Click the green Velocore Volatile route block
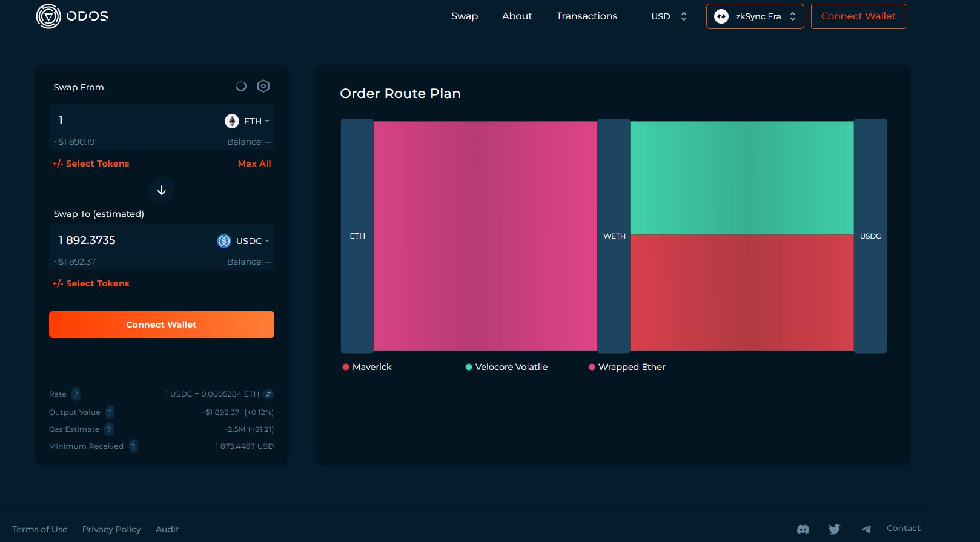The width and height of the screenshot is (980, 542). click(x=742, y=178)
